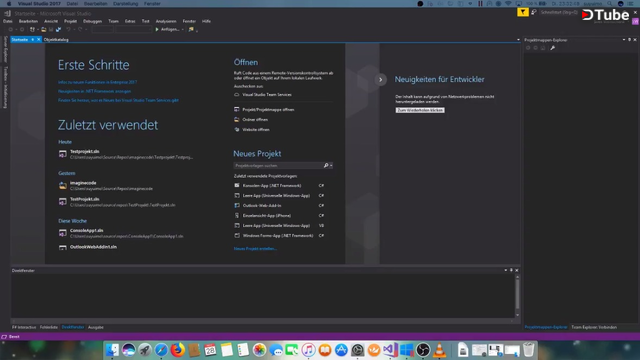This screenshot has height=360, width=640.
Task: Switch to the F# Interactive tab
Action: click(24, 327)
